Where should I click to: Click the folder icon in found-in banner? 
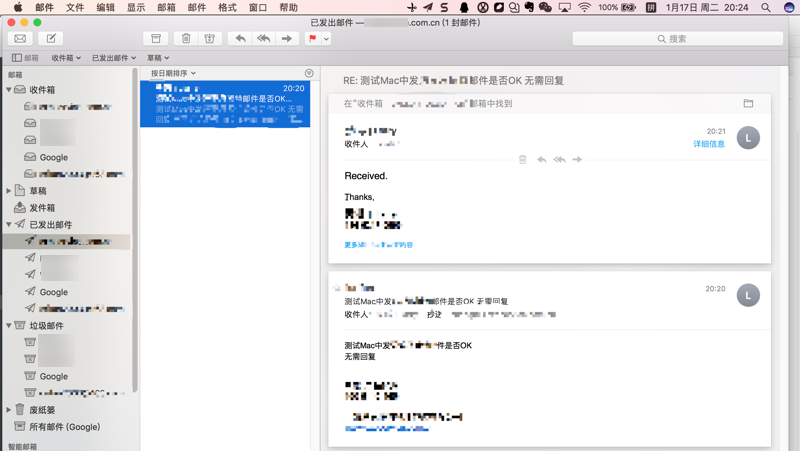(x=748, y=104)
